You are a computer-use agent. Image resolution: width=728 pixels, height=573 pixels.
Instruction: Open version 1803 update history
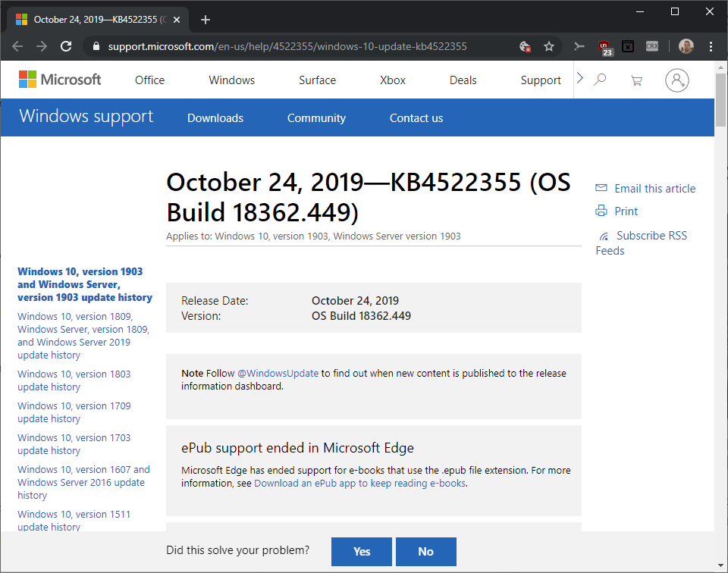tap(74, 380)
